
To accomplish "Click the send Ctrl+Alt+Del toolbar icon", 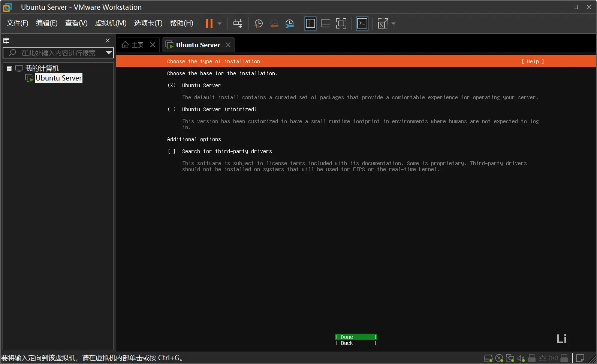I will tap(238, 24).
